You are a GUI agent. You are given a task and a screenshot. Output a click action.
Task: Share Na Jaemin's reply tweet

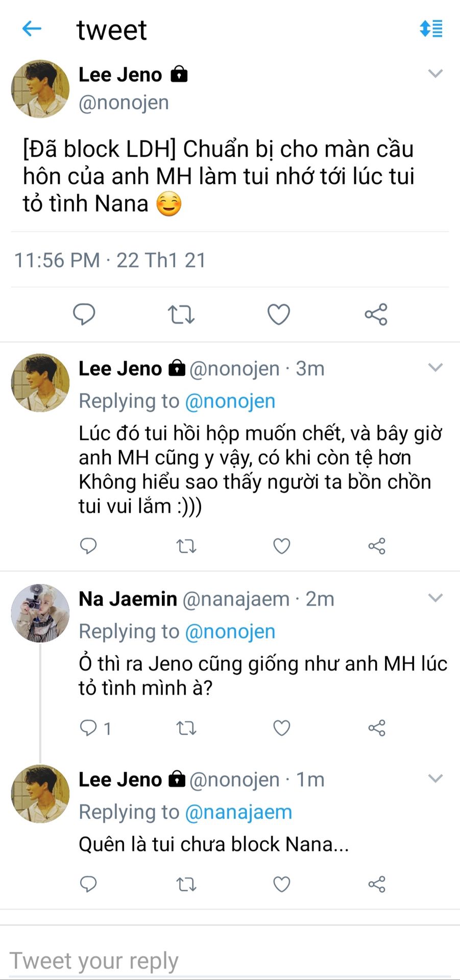tap(377, 727)
